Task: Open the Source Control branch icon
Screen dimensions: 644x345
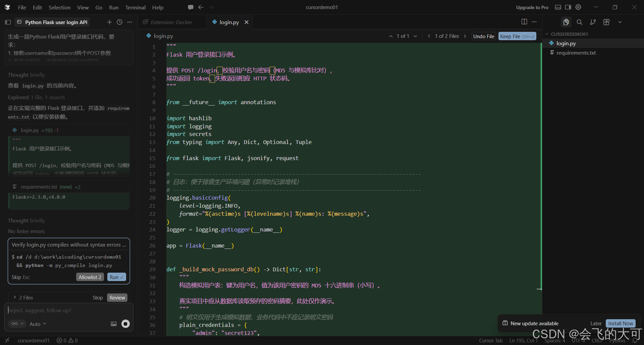Action: click(593, 22)
